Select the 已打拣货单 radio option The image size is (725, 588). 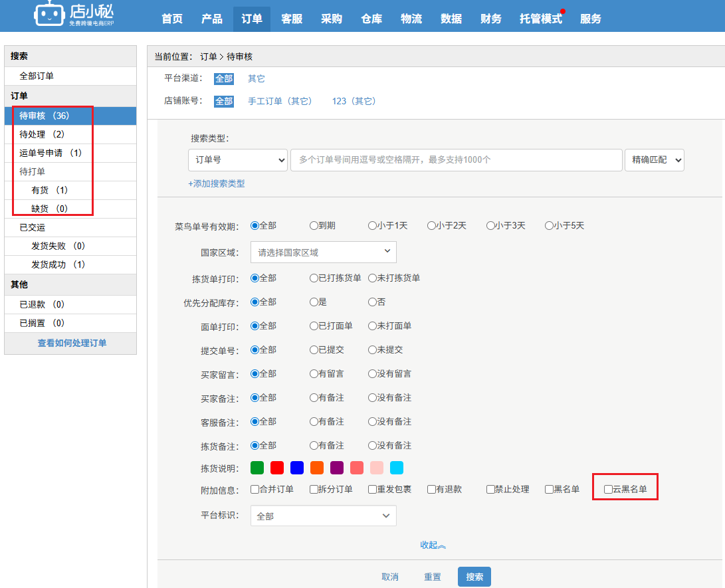point(314,278)
